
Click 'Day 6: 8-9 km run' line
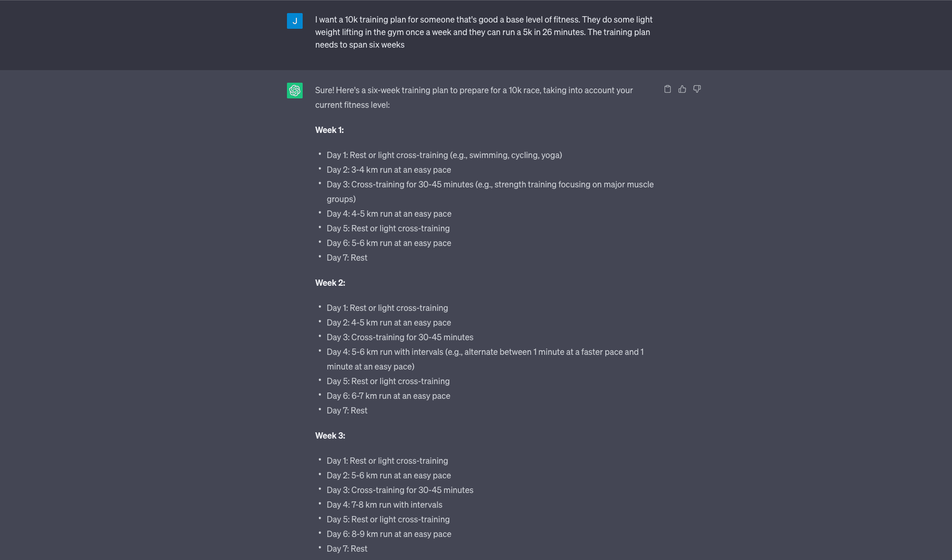click(389, 534)
